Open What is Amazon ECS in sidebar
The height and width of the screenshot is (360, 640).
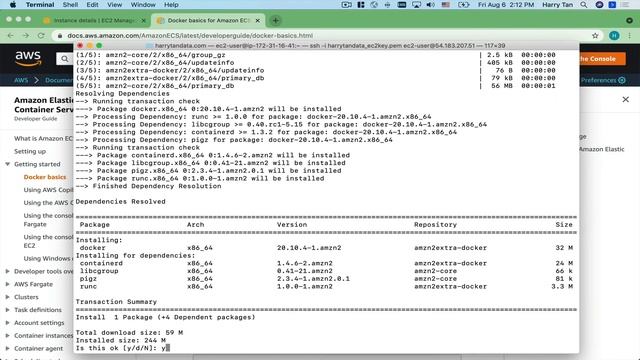click(x=43, y=138)
